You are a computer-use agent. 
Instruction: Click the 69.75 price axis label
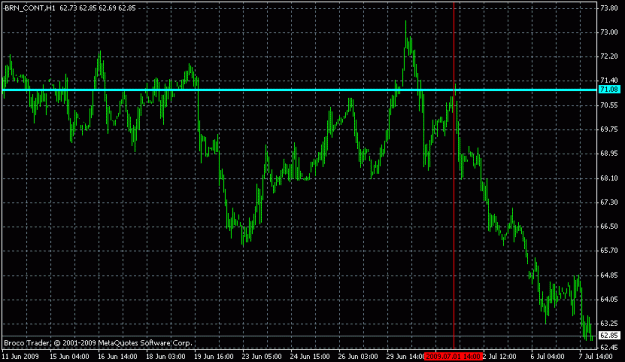point(609,129)
